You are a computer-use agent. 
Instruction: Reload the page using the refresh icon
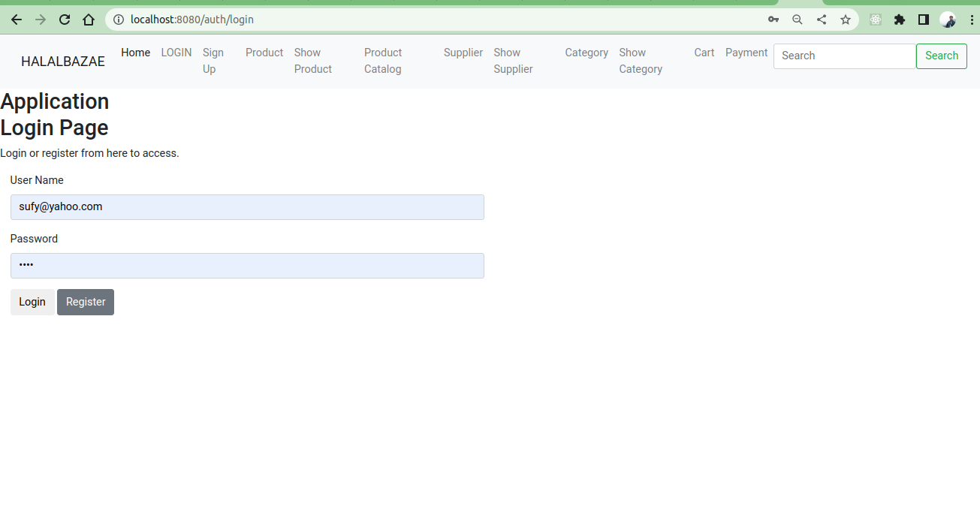(x=64, y=19)
